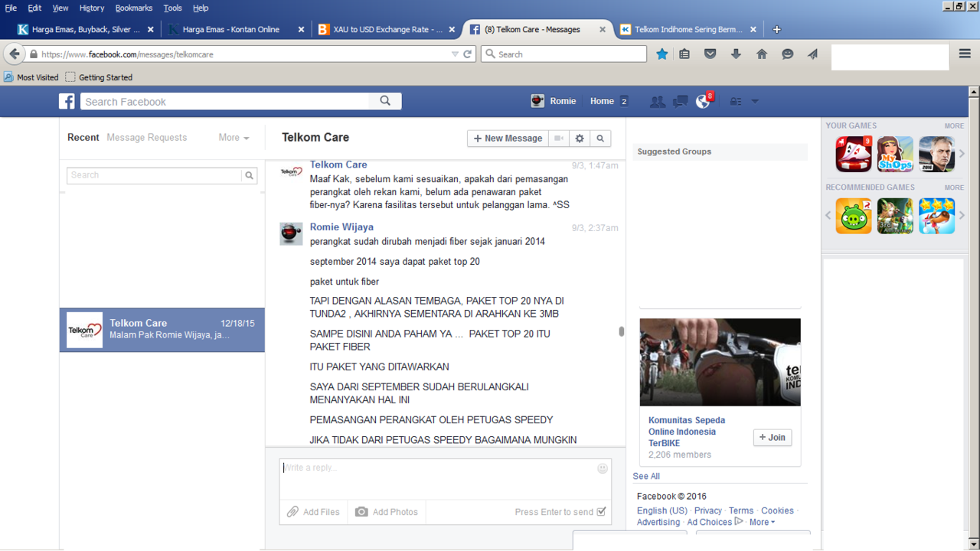Open the History menu

coord(91,8)
